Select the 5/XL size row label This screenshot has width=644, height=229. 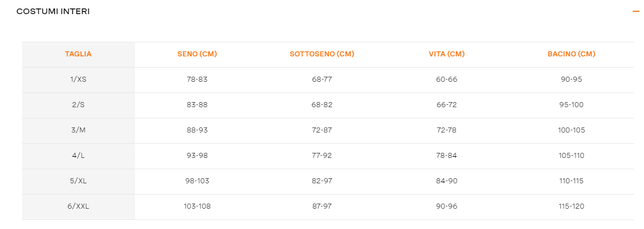(x=78, y=182)
